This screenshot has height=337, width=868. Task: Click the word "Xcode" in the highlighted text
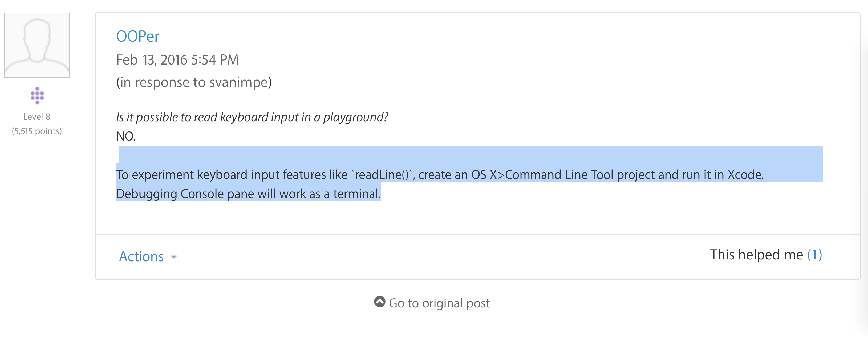click(745, 175)
